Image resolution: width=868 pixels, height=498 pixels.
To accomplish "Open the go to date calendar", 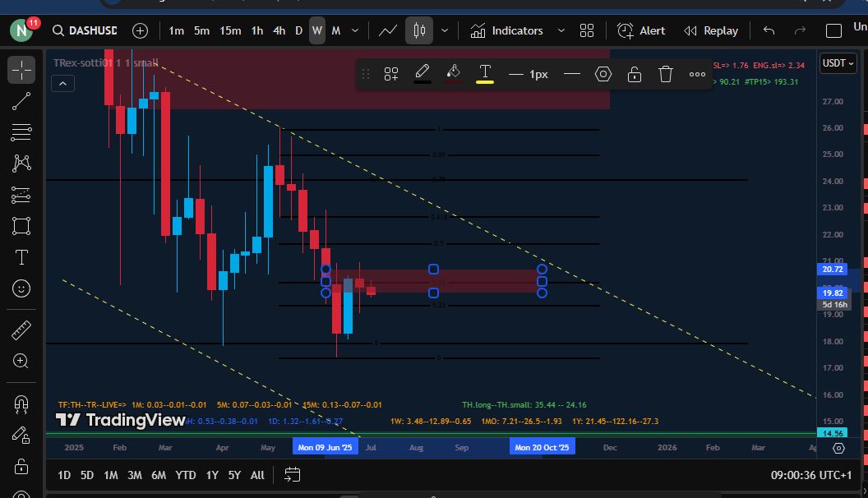I will (293, 475).
